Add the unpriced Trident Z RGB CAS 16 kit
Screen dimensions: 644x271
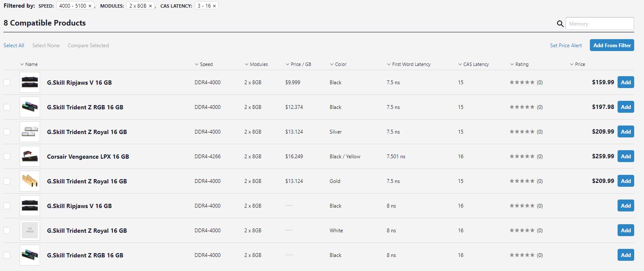pos(626,255)
